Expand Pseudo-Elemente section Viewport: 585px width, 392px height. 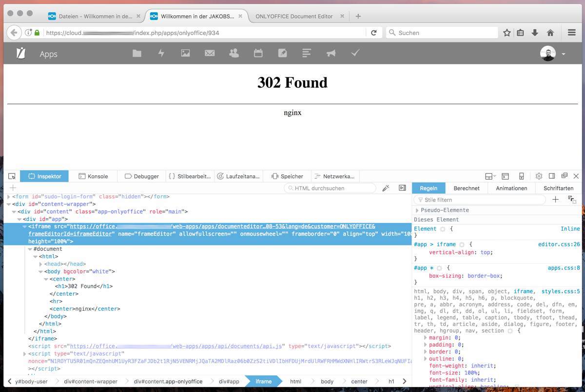click(x=417, y=210)
